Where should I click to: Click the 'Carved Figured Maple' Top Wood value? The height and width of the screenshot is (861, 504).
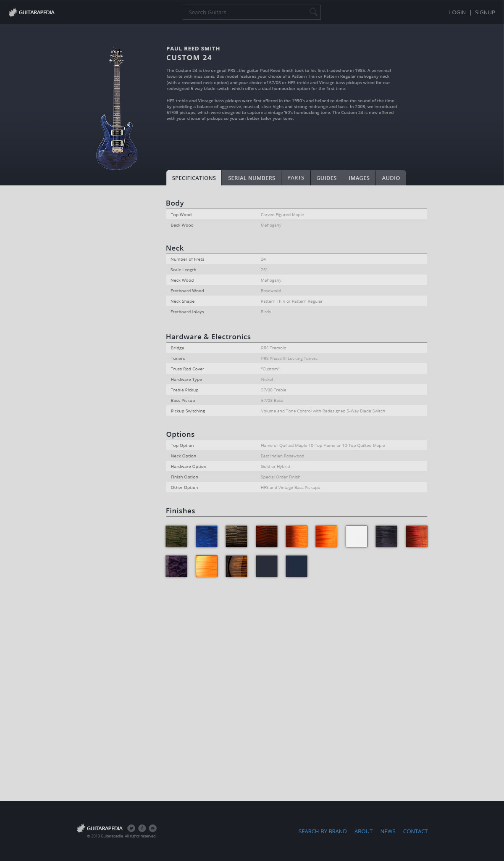point(282,215)
